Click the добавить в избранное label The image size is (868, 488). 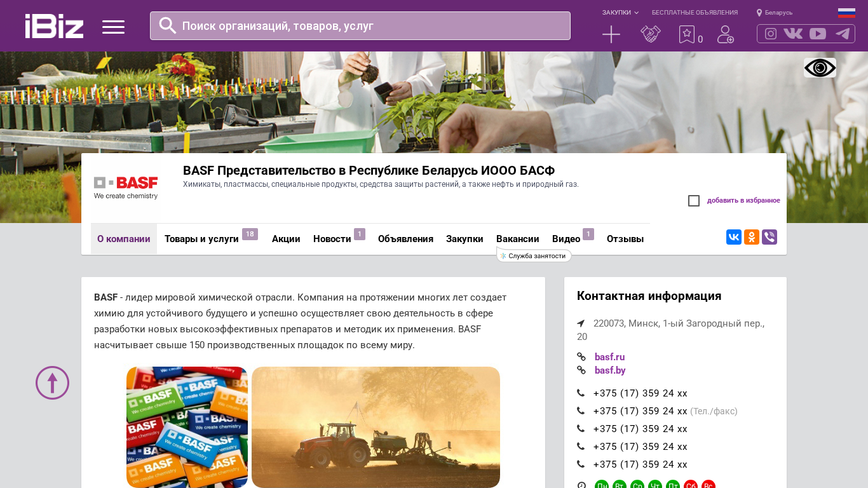743,201
